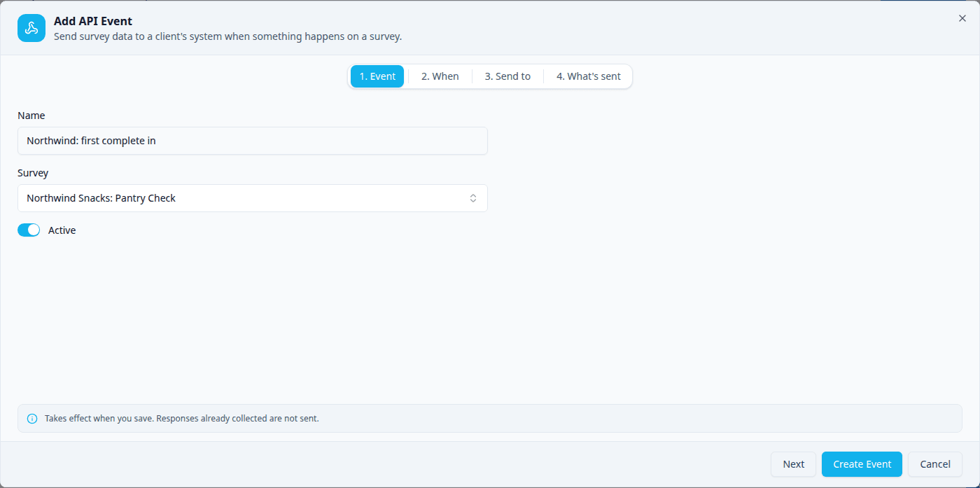Focus the Name input field
Image resolution: width=980 pixels, height=488 pixels.
pos(253,141)
